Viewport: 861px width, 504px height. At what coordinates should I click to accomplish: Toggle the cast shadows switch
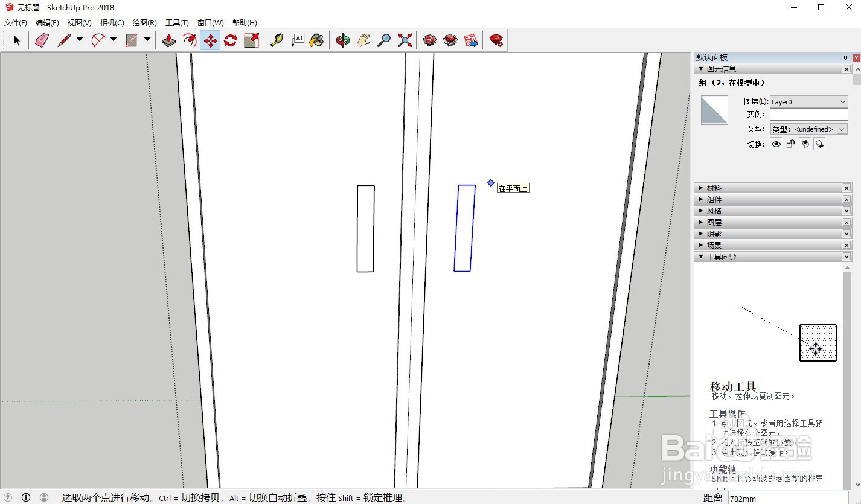(819, 144)
